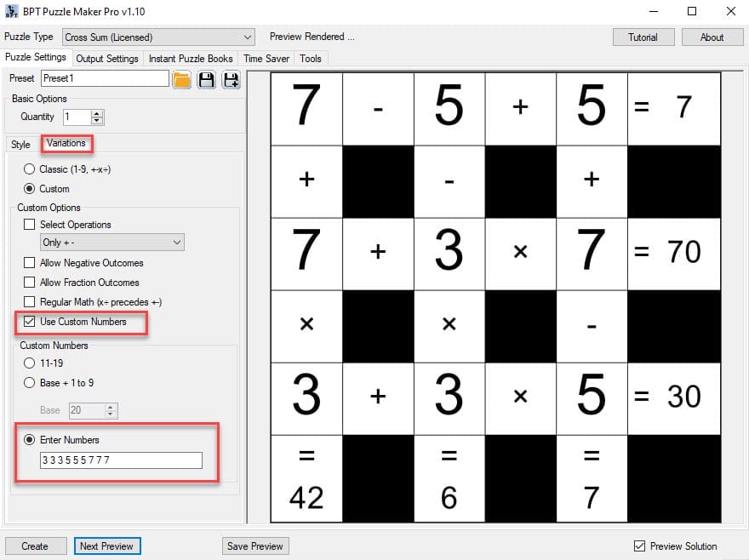Switch to Output Settings tab
This screenshot has width=749, height=560.
tap(107, 59)
